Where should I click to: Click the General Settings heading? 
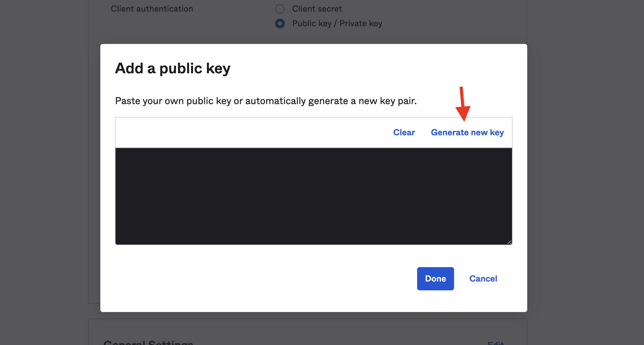148,343
